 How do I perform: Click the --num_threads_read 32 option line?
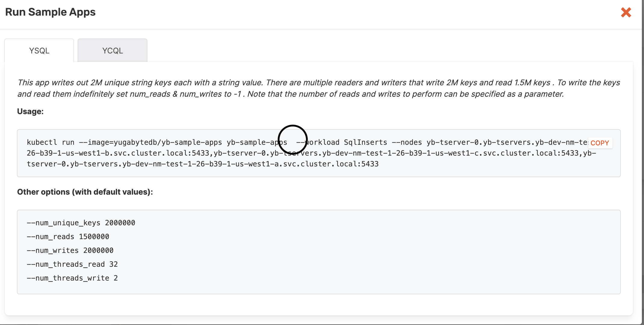point(72,264)
